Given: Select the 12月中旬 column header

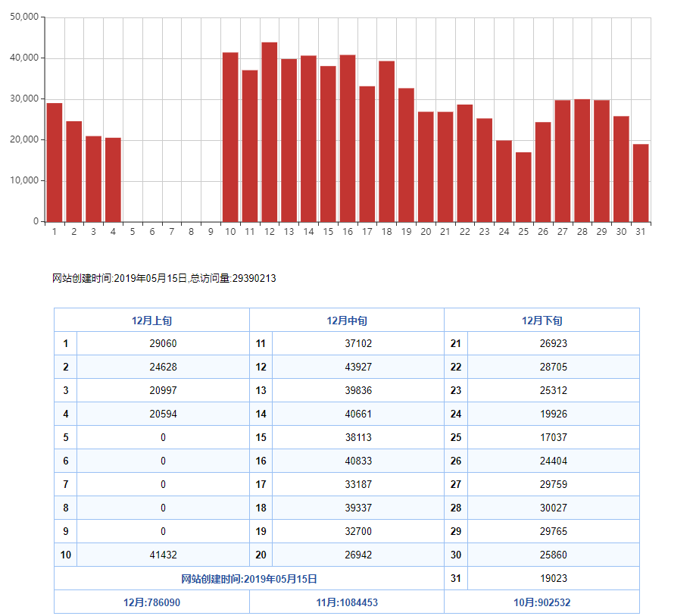Looking at the screenshot, I should pos(347,321).
